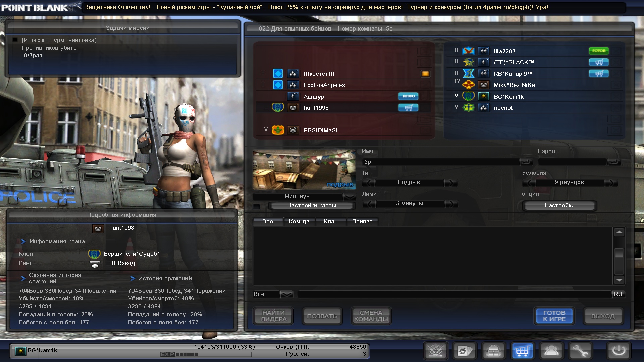Click the BG*Kam1k rank icon in status bar

click(x=21, y=351)
